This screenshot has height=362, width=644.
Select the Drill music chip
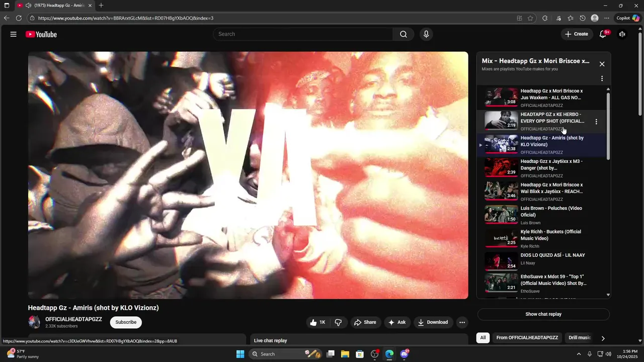579,338
